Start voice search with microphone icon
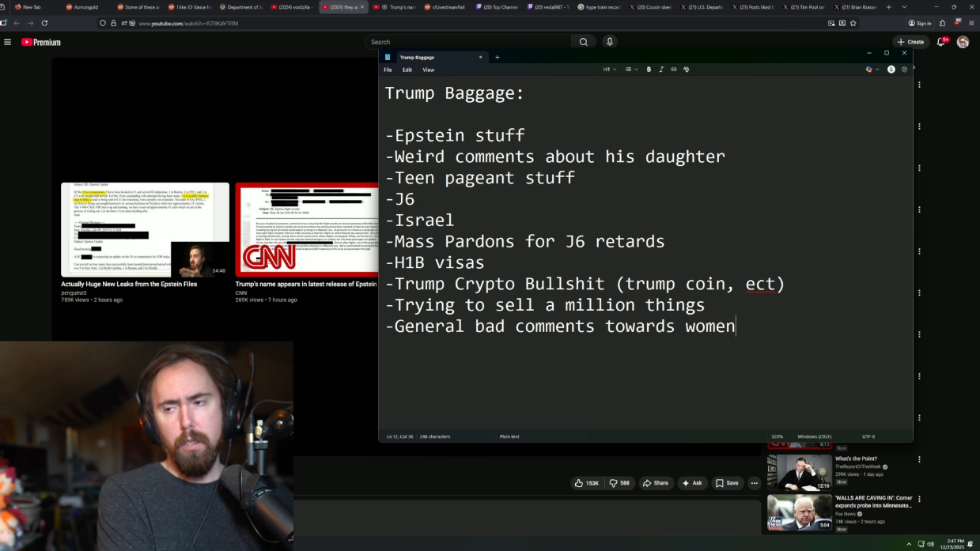 click(609, 42)
